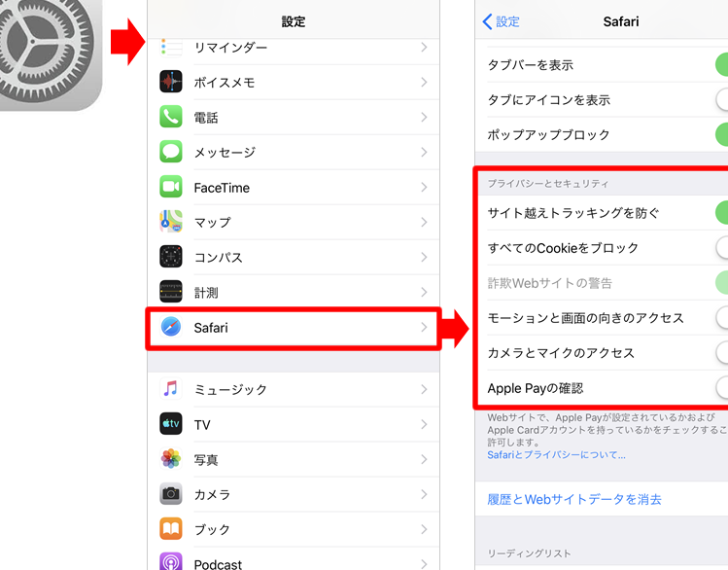Toggle カメラとマイクのアクセス switch
Image resolution: width=728 pixels, height=570 pixels.
721,352
